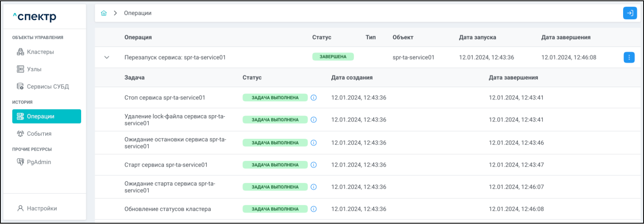Open the three-dot actions menu for operation
The width and height of the screenshot is (644, 224).
point(629,57)
